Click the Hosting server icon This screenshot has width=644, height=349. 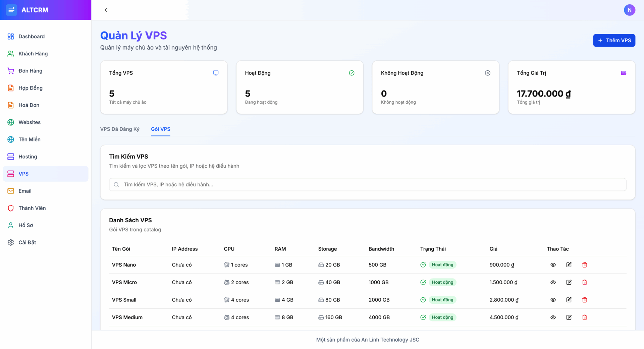tap(11, 156)
